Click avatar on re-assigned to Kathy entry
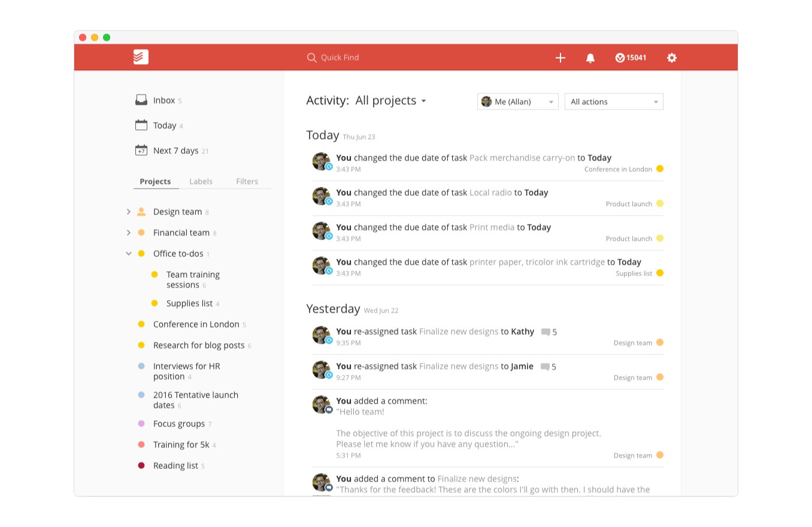 click(322, 335)
